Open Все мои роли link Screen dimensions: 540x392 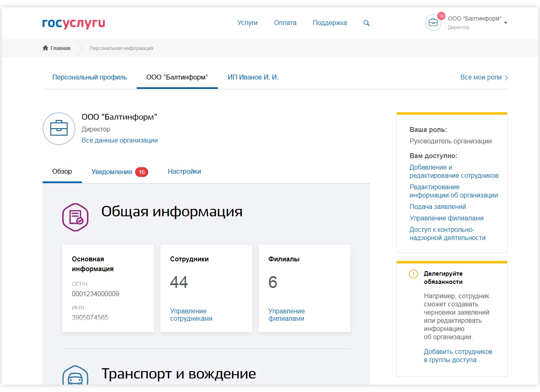coord(481,77)
